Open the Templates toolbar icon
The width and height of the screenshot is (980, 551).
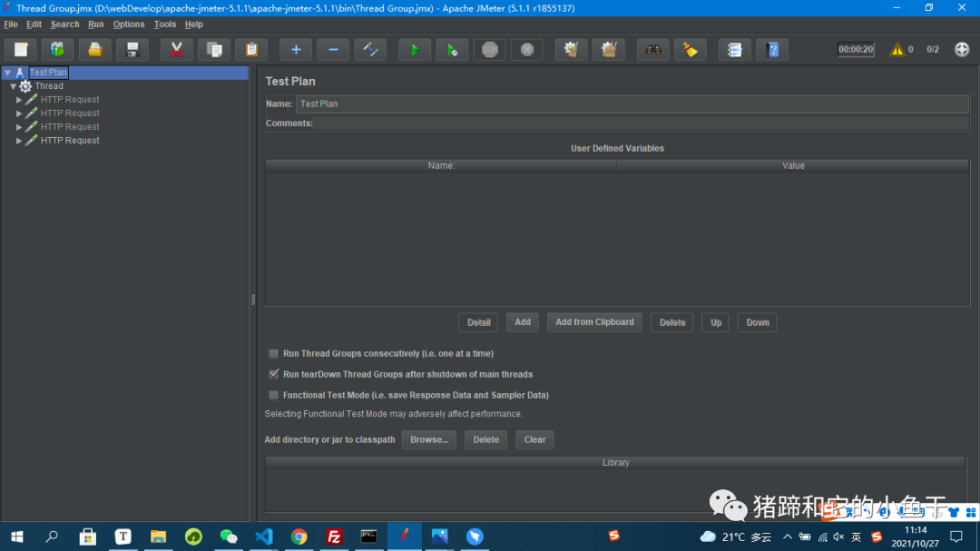[x=57, y=49]
